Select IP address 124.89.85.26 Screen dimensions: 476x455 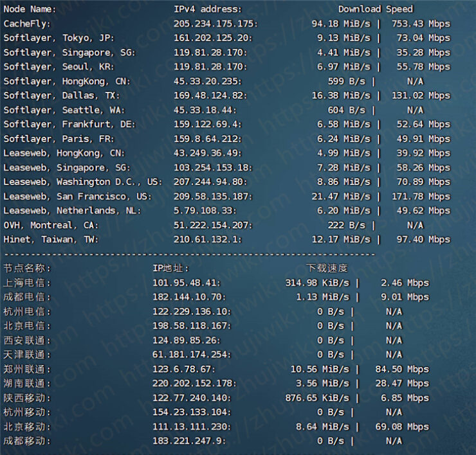point(187,341)
